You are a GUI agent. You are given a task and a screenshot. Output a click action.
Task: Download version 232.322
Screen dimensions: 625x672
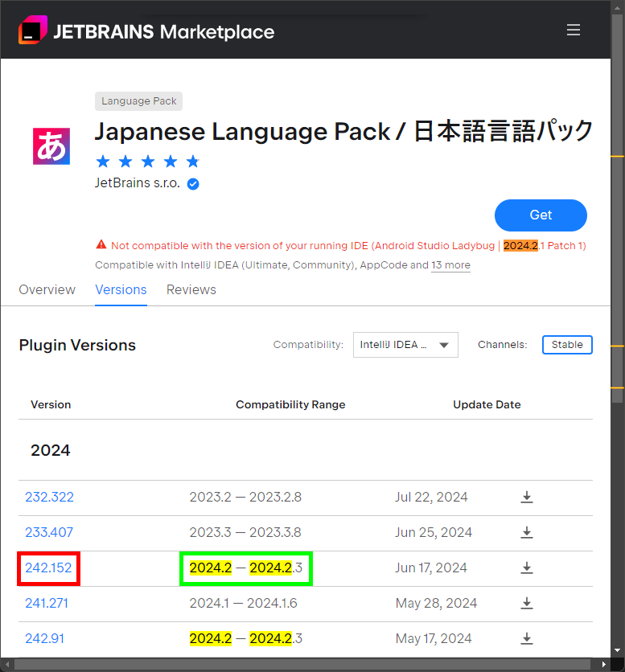click(x=527, y=497)
